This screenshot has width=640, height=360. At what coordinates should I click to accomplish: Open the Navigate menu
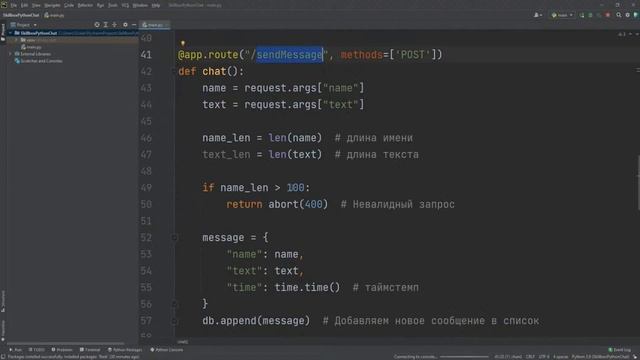pos(52,5)
